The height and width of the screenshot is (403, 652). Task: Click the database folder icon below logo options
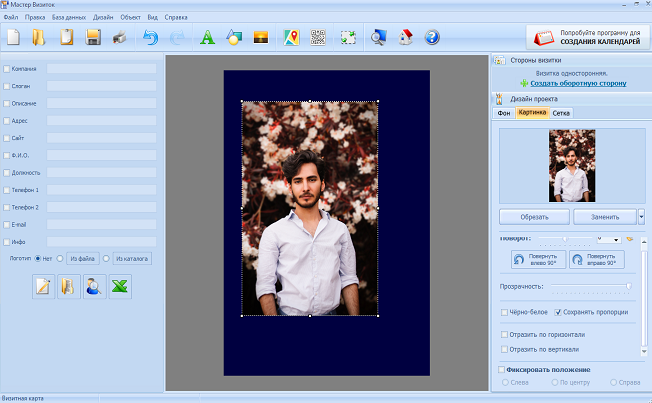tap(69, 287)
